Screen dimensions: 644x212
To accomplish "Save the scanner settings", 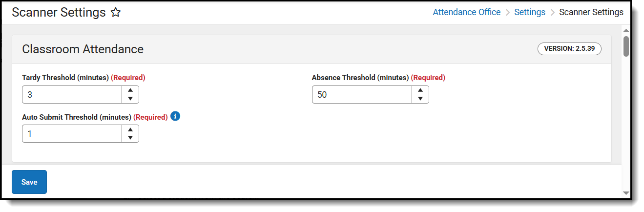I will coord(29,182).
